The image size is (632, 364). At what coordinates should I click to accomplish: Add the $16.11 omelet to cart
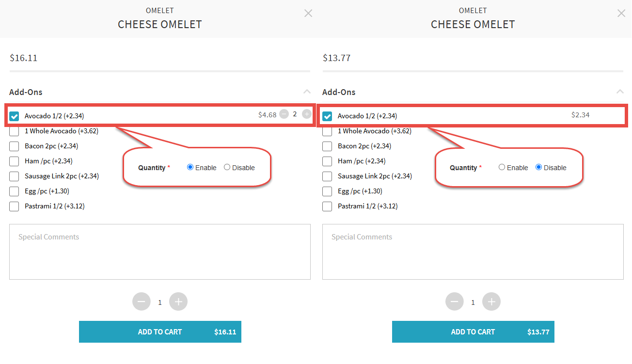pos(160,332)
